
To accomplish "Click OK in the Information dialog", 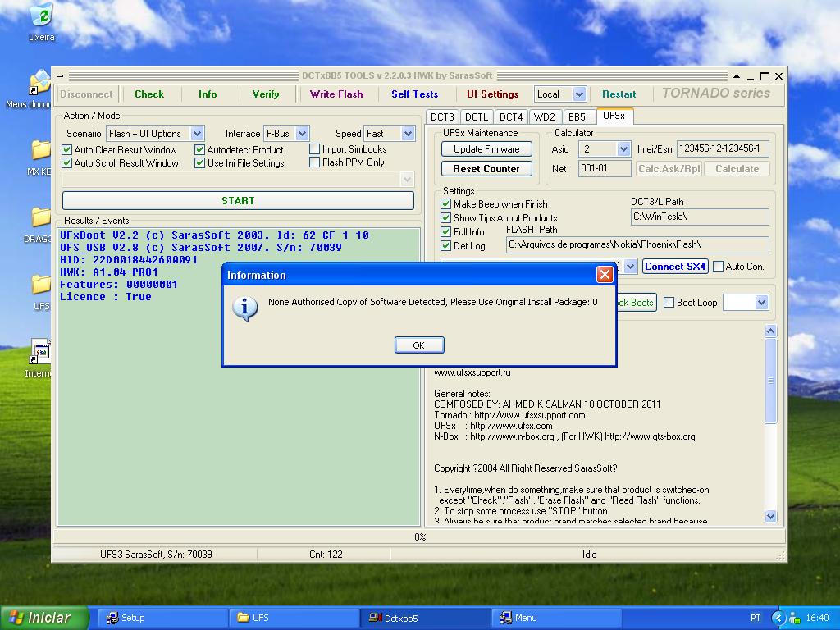I will coord(419,345).
